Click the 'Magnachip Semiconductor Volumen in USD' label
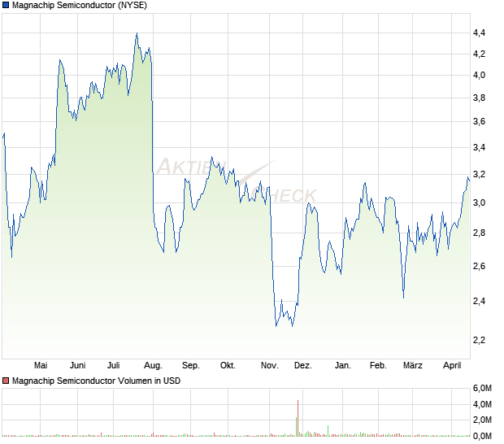Image resolution: width=504 pixels, height=444 pixels. (96, 381)
